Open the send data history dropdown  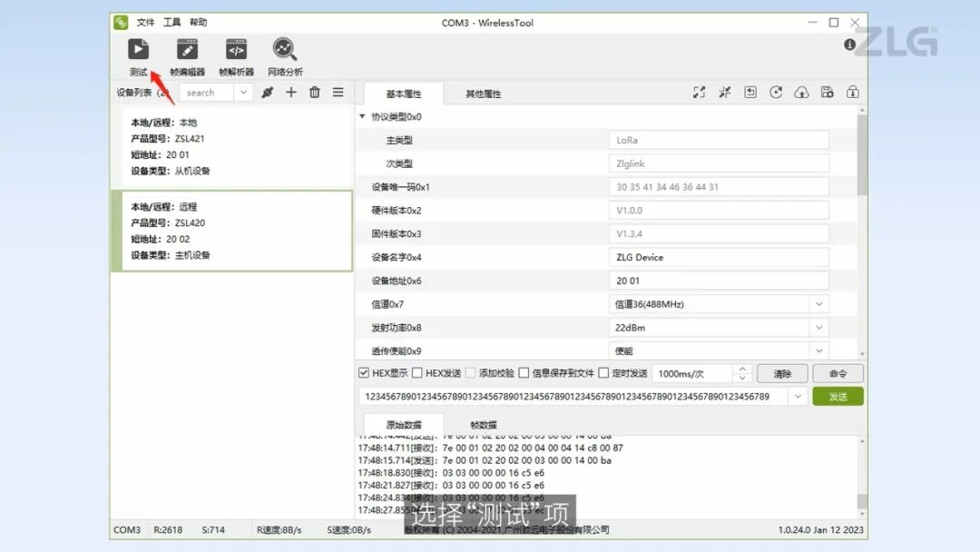798,397
